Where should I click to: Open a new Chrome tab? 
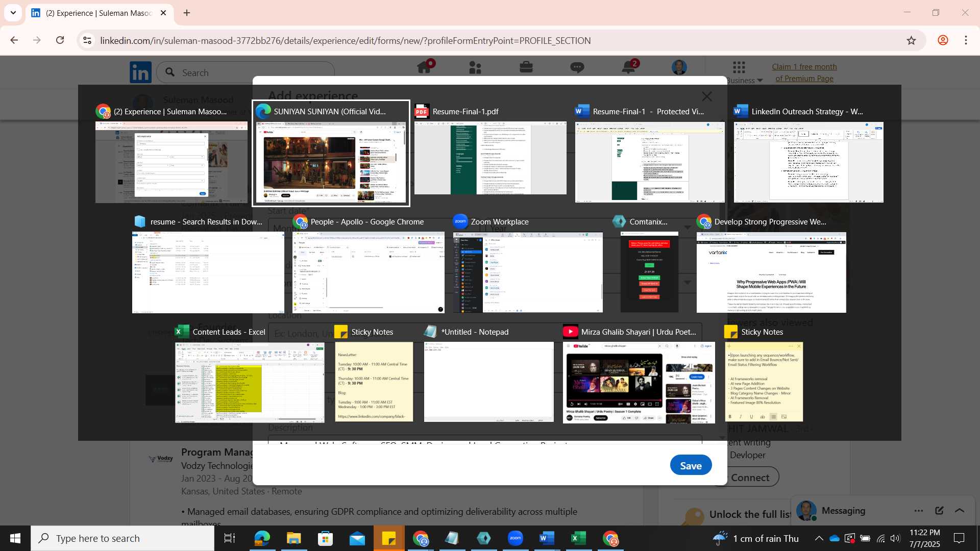187,13
